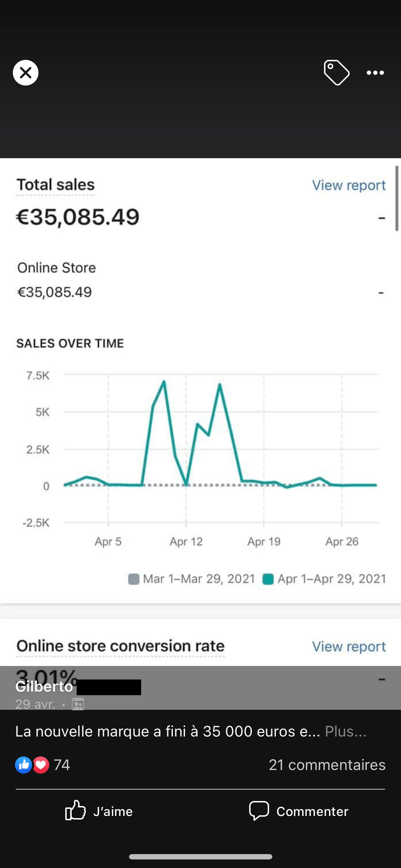Image resolution: width=401 pixels, height=868 pixels.
Task: Tap the red heart reaction icon
Action: click(41, 765)
